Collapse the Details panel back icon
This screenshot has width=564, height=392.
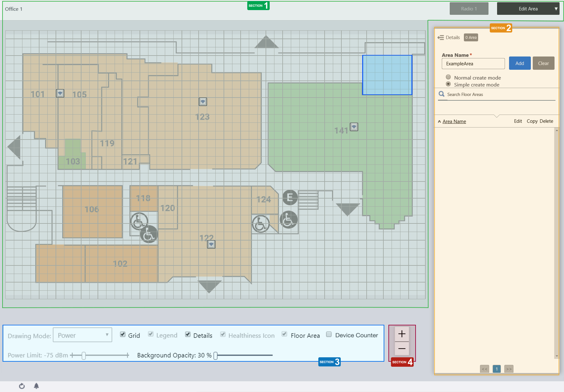click(x=441, y=38)
